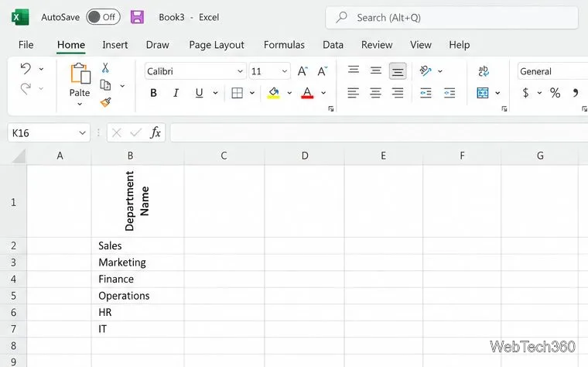
Task: Expand the fill color palette arrow
Action: [289, 93]
